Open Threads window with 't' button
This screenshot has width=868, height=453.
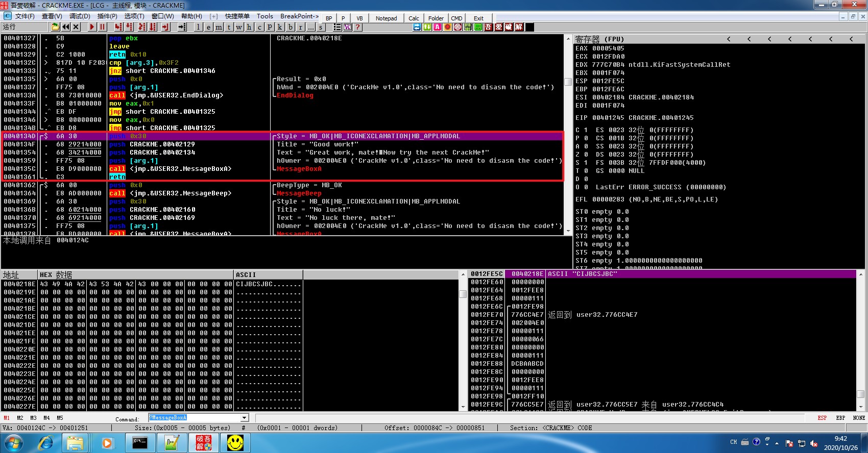229,27
